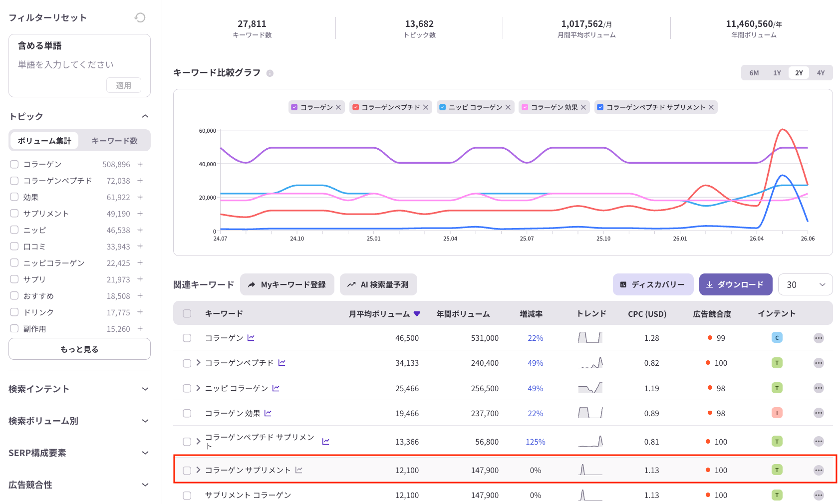Screen dimensions: 838x504
Task: Click chart icon next to ニッピ コラーゲン row
Action: click(276, 388)
